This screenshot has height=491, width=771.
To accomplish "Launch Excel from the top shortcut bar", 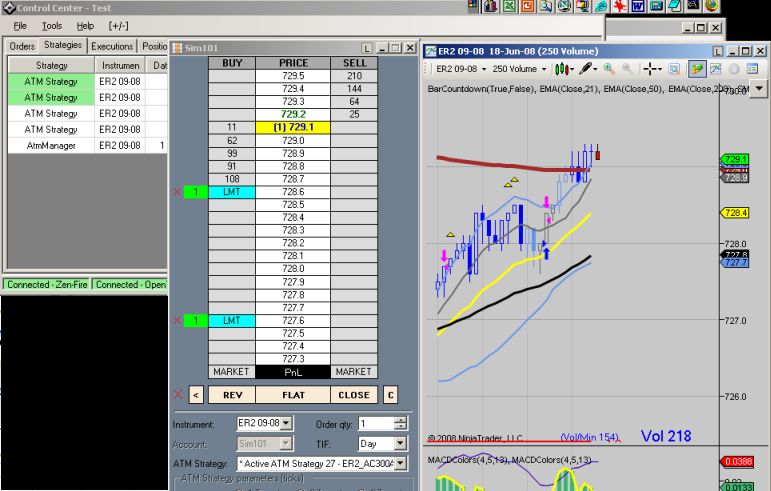I will point(509,6).
